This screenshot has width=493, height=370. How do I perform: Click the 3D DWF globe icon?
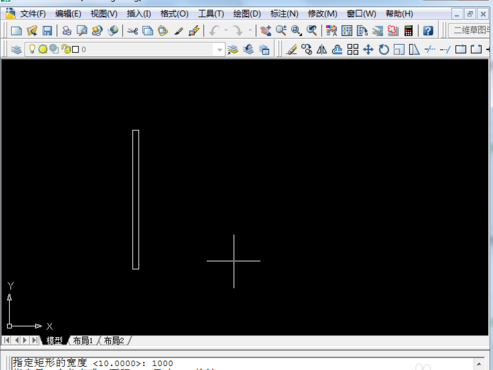click(x=113, y=31)
